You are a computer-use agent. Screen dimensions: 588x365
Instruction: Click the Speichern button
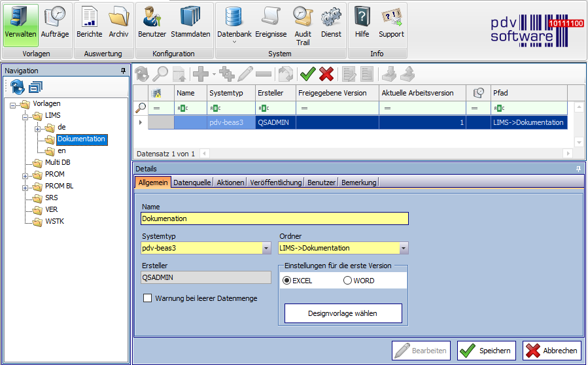click(487, 351)
